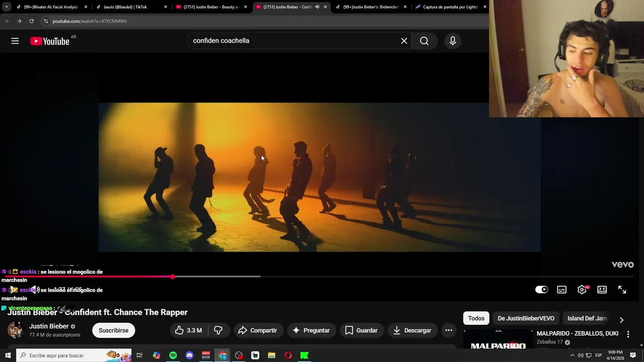This screenshot has width=644, height=362.
Task: Open the Preguntar AI assistant
Action: tap(311, 330)
